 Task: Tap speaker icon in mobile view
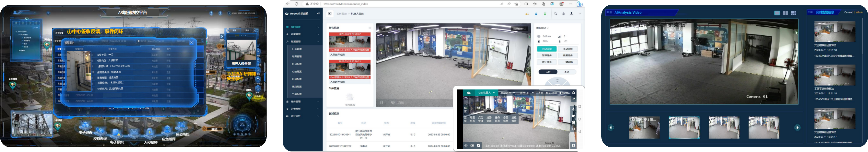pyautogui.click(x=573, y=129)
